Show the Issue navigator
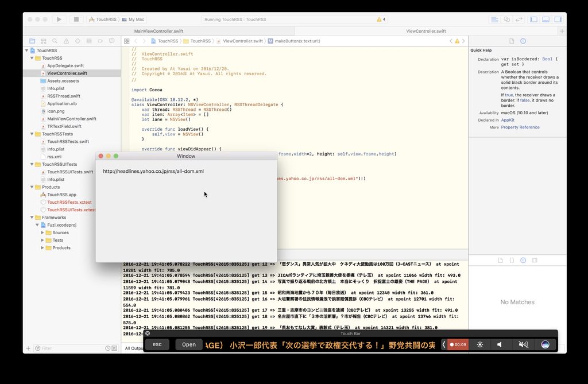Image resolution: width=588 pixels, height=384 pixels. point(67,41)
